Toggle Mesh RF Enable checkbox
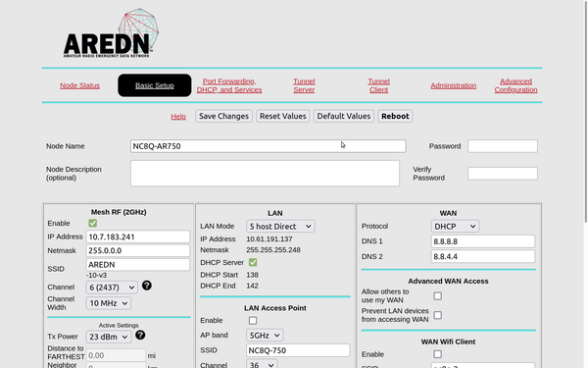The image size is (588, 368). 93,223
